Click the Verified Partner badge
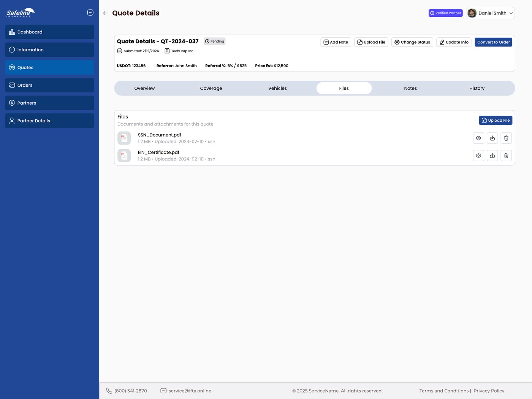Image resolution: width=532 pixels, height=399 pixels. tap(446, 13)
